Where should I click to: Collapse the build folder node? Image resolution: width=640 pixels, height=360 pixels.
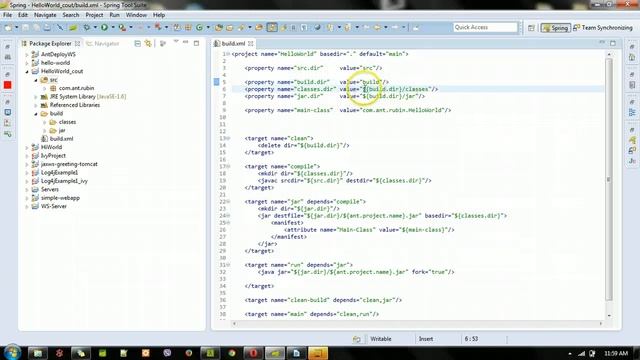pos(36,113)
